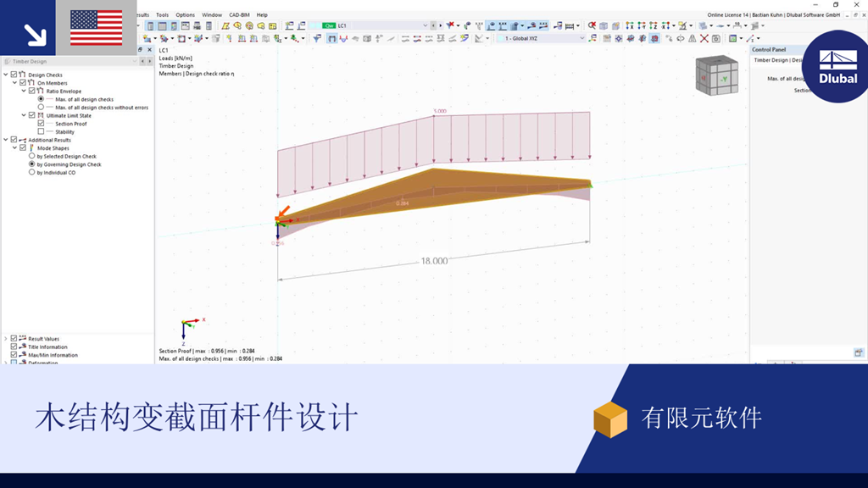
Task: Collapse the On Members tree node
Action: tap(14, 82)
